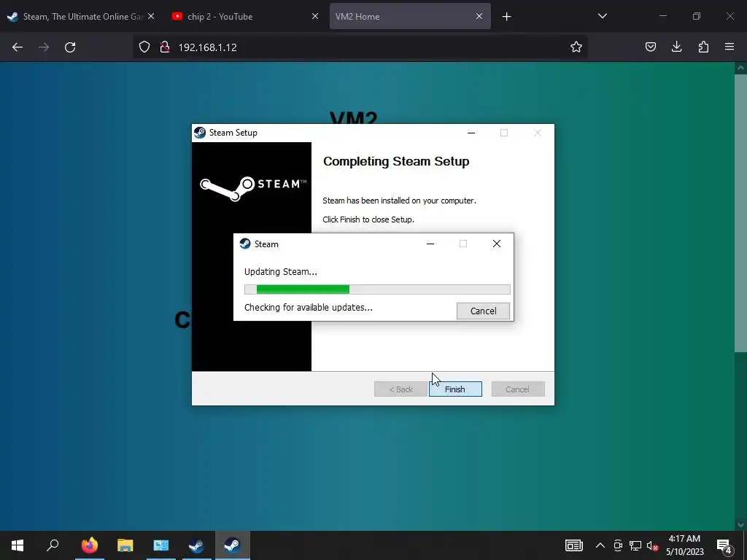This screenshot has height=560, width=747.
Task: Open the Windows Start menu
Action: click(x=18, y=545)
